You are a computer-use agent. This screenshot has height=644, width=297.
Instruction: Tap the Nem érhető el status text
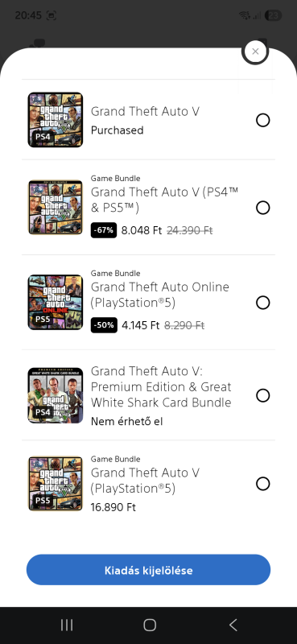127,421
